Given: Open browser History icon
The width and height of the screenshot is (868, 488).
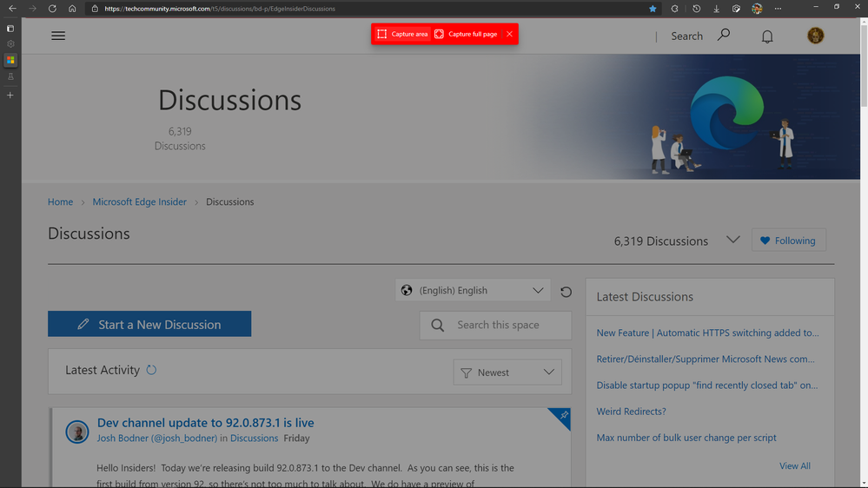Looking at the screenshot, I should click(x=696, y=9).
